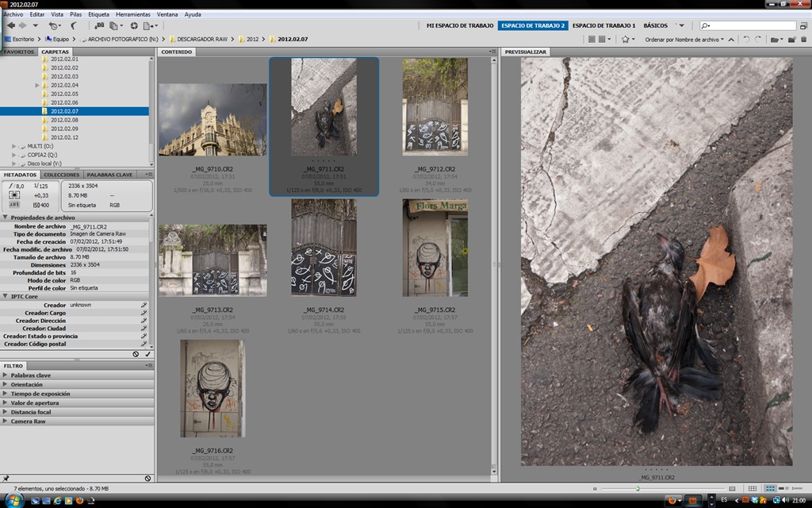This screenshot has height=508, width=812.
Task: Open Ordenar por Nombre de archivo dropdown
Action: 684,40
